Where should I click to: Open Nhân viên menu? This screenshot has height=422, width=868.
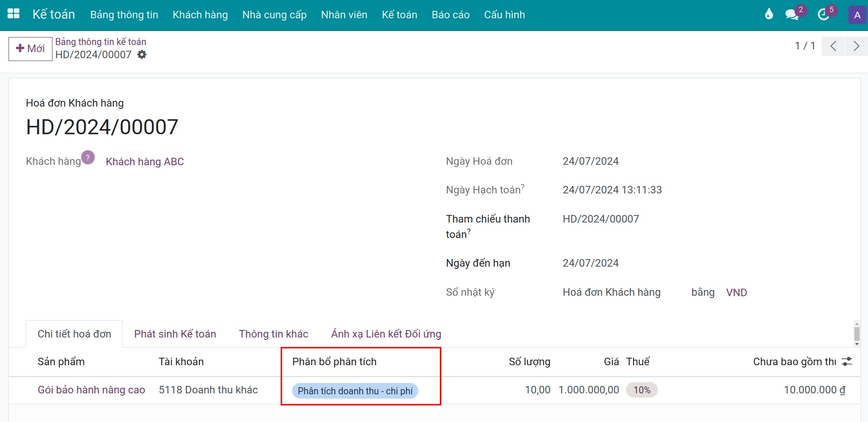(x=344, y=15)
